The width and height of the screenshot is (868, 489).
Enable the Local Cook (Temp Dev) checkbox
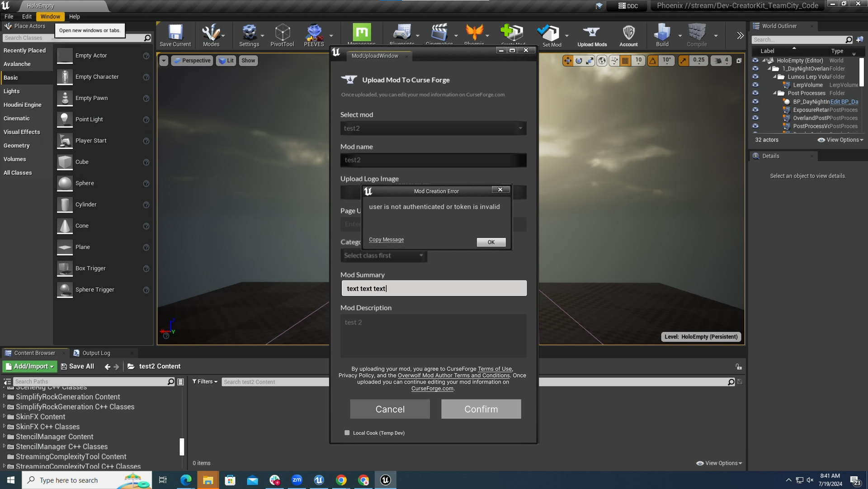click(347, 433)
